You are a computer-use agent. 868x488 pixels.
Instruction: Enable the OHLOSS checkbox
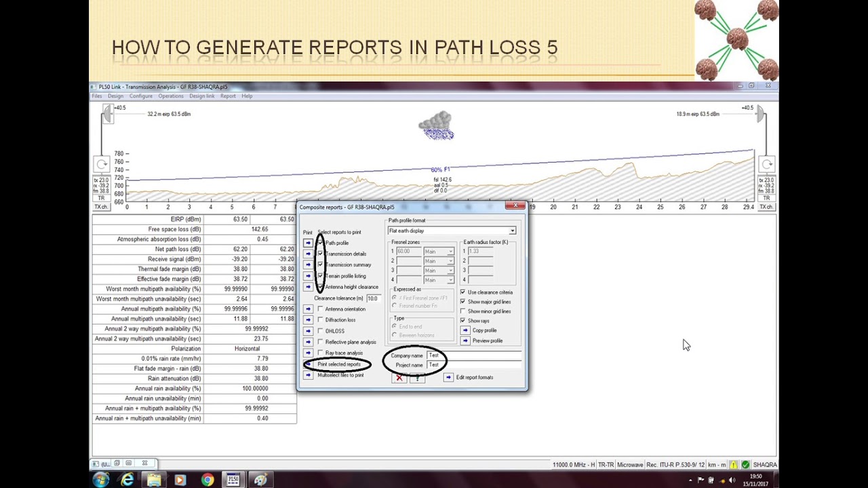(321, 331)
